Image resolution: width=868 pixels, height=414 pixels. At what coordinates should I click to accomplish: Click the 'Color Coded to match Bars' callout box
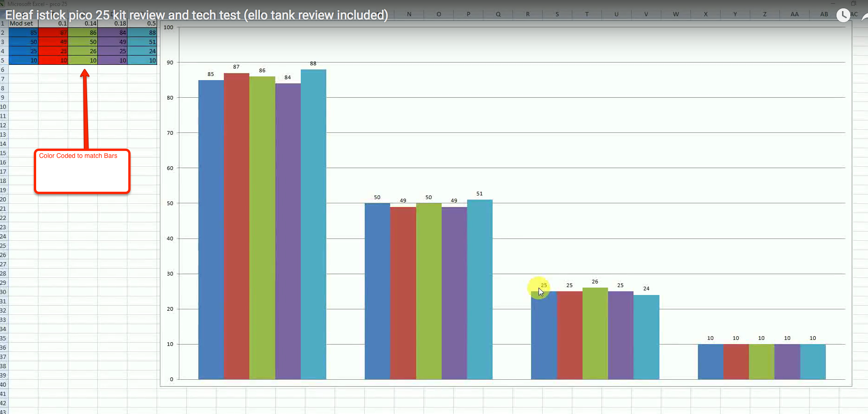[82, 171]
